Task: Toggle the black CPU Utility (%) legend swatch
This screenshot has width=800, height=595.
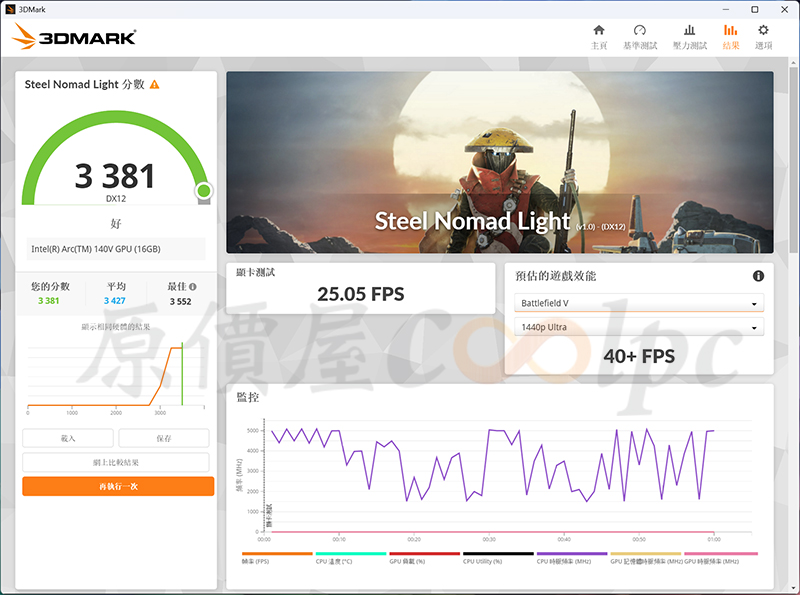Action: pos(498,554)
